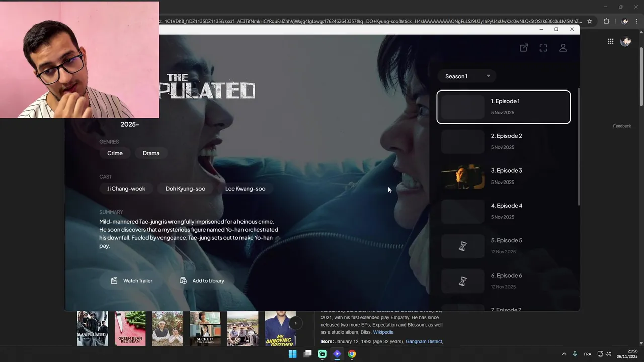644x362 pixels.
Task: Open the Google account avatar on page
Action: (x=625, y=42)
